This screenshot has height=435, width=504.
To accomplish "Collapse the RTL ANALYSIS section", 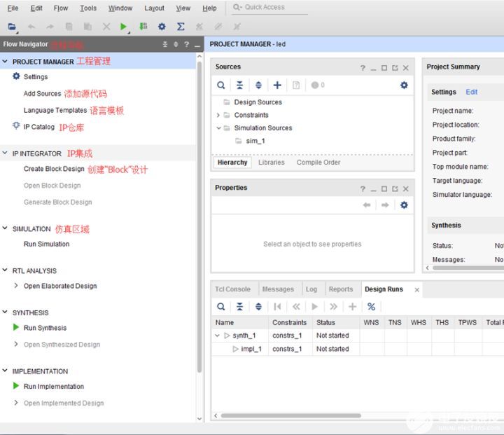I will point(5,270).
